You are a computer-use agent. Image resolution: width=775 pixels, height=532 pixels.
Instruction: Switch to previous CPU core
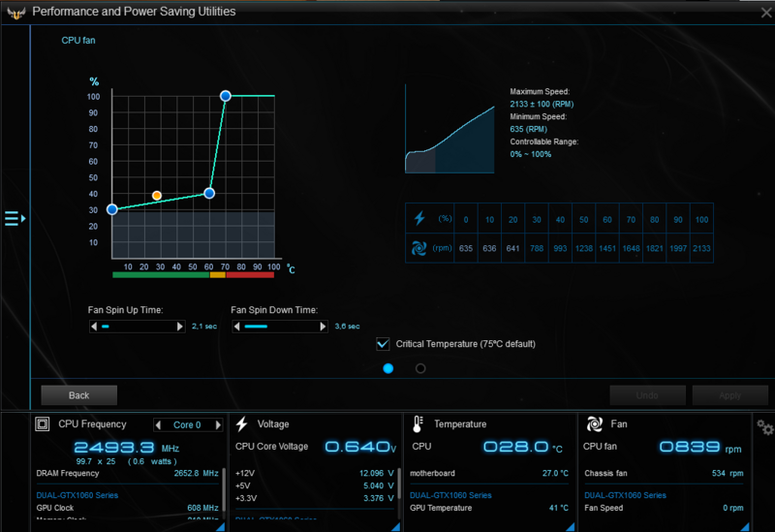(x=160, y=424)
